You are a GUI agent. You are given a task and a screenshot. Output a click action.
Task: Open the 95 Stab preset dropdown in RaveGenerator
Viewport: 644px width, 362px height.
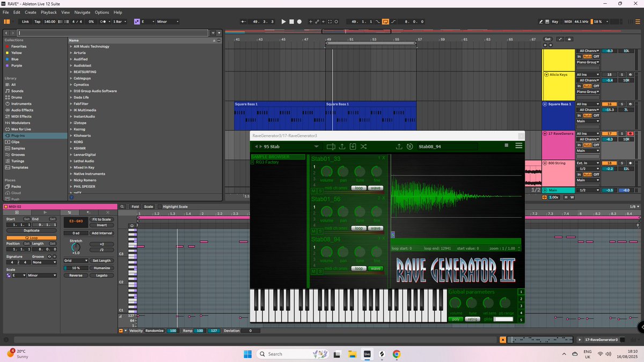coord(316,146)
